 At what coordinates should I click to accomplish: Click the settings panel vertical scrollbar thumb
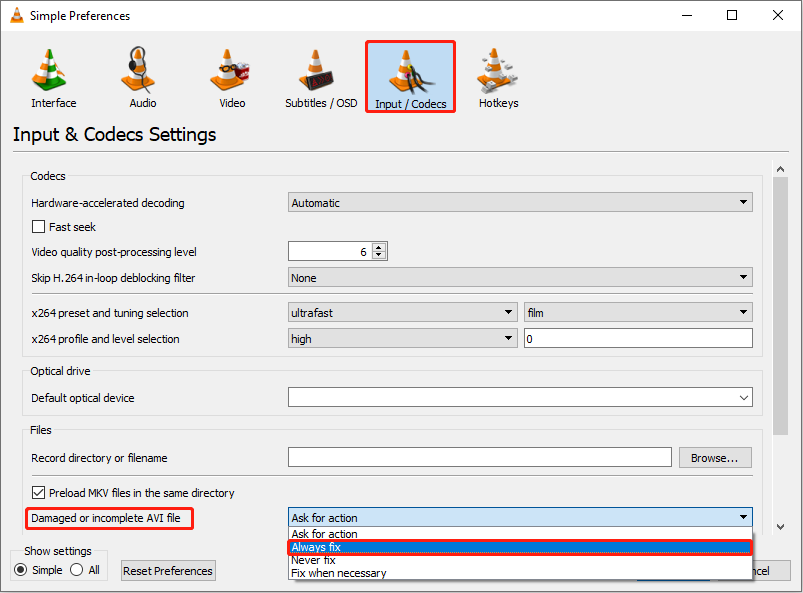(x=780, y=306)
